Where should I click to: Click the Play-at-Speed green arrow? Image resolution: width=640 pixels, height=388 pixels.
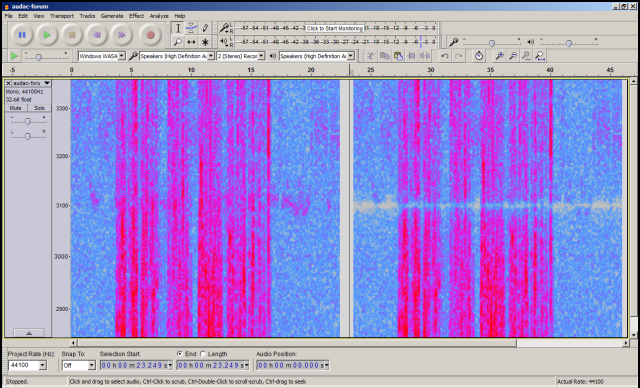[14, 56]
